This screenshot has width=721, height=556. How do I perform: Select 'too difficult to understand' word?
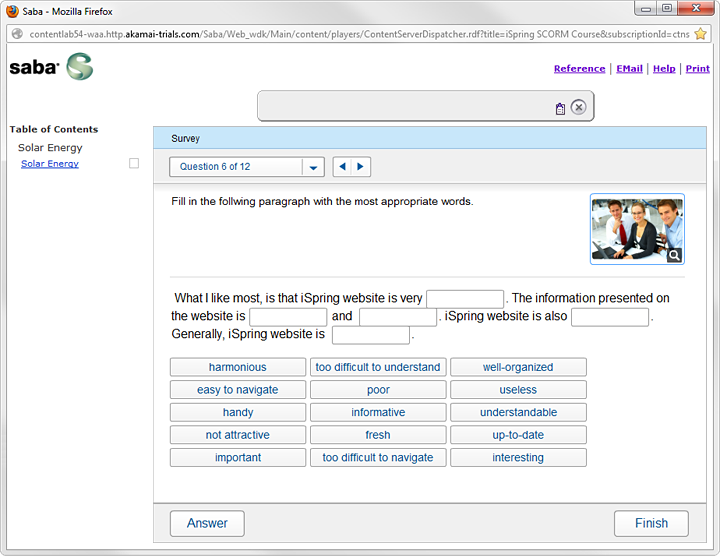click(378, 367)
